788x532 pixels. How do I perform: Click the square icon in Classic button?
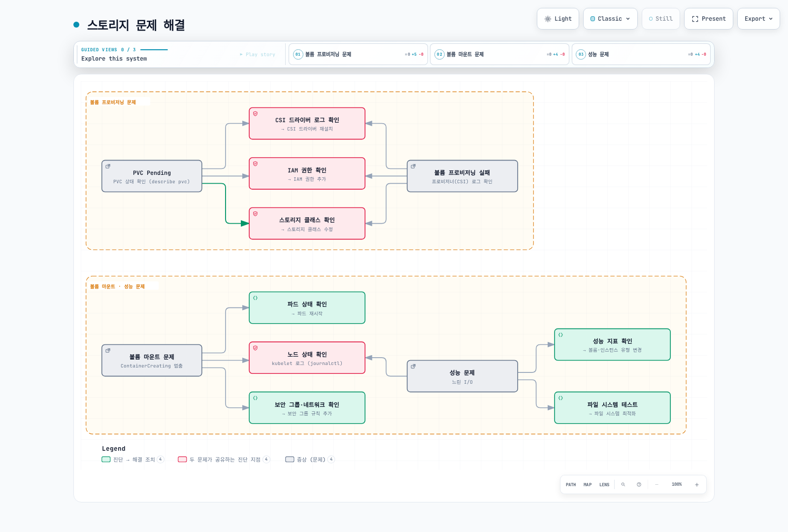593,19
